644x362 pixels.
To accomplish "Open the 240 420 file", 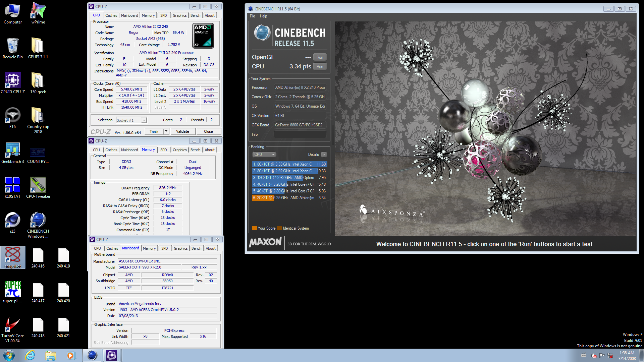I will point(64,292).
